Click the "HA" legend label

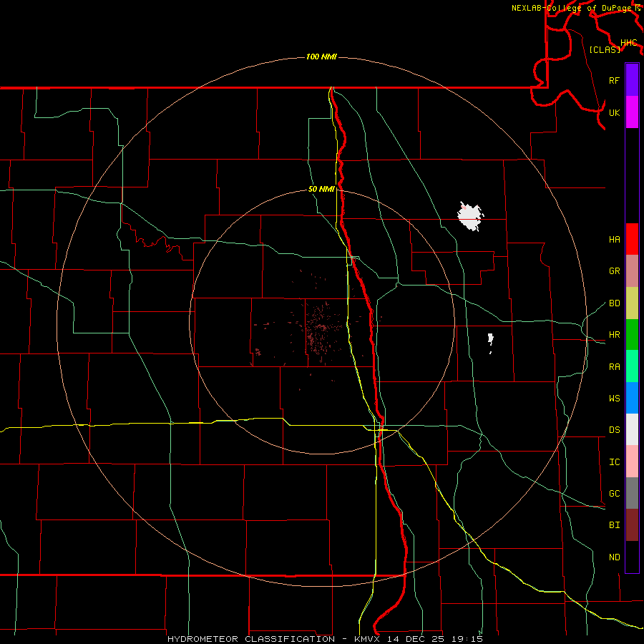(x=614, y=239)
